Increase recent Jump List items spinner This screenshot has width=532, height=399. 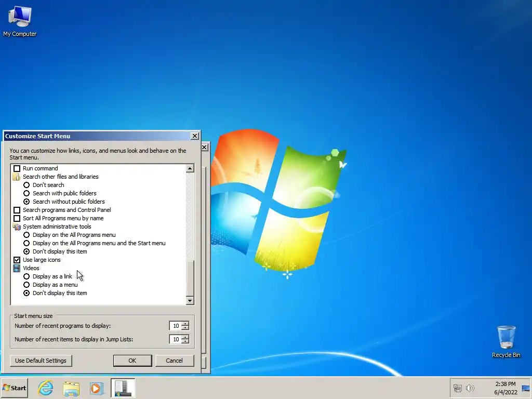(x=185, y=337)
